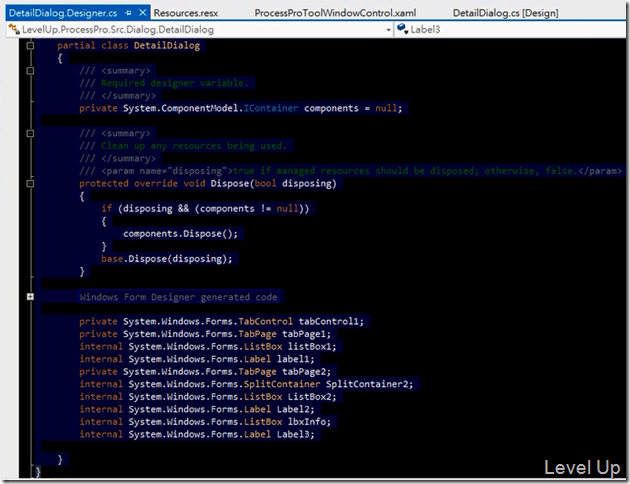Click the 'listBox1' field declaration
Image resolution: width=630 pixels, height=484 pixels.
pos(208,346)
